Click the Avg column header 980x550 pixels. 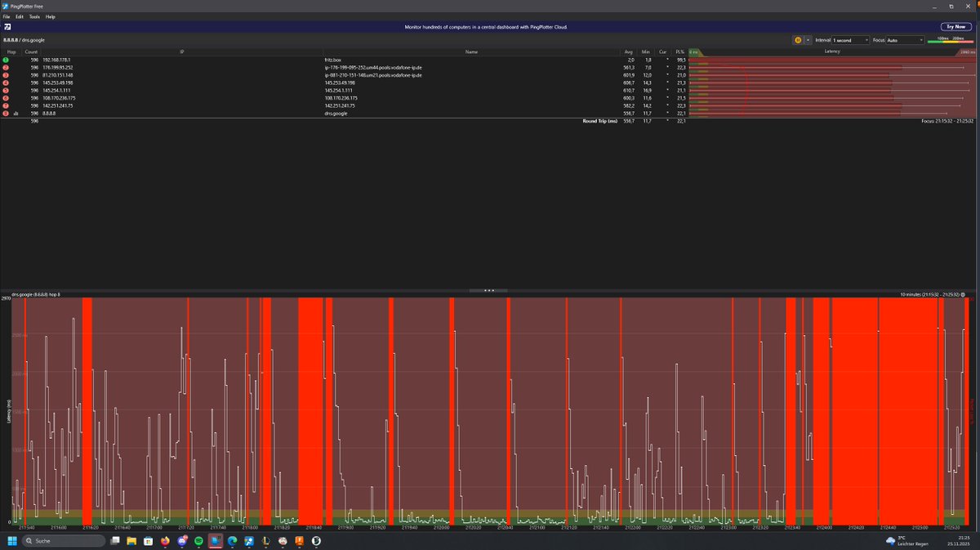(629, 51)
